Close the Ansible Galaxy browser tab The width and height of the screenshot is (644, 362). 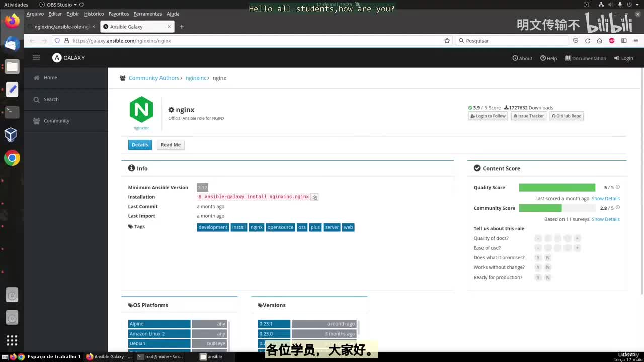tap(169, 27)
